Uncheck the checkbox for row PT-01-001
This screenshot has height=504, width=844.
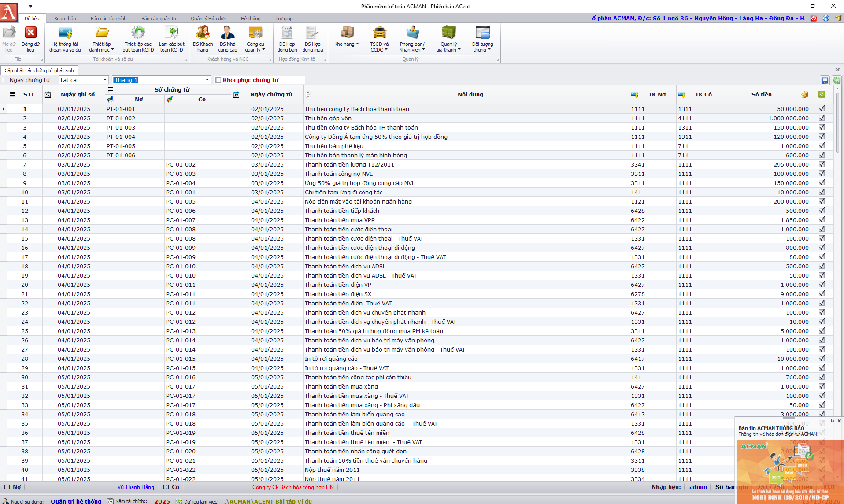pyautogui.click(x=822, y=108)
